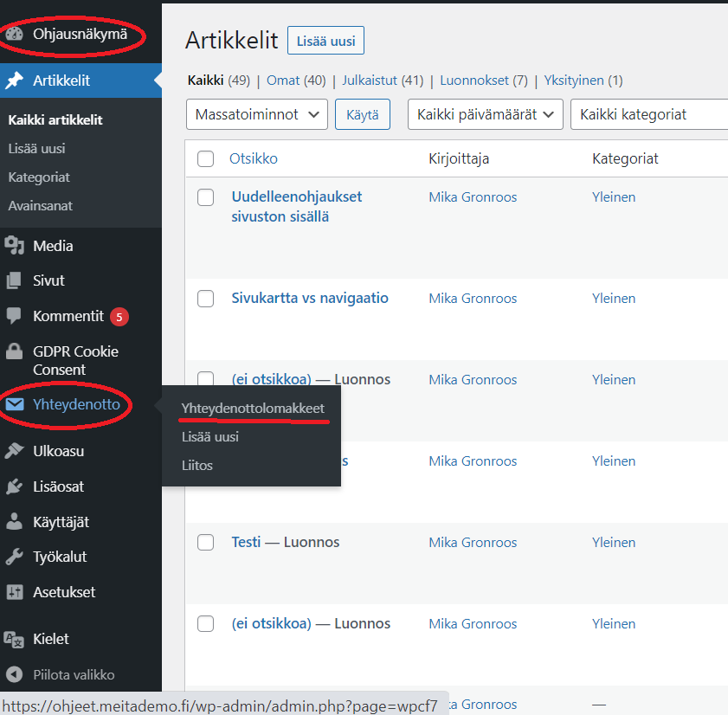Click the Artikkelit pushpin icon

click(15, 81)
